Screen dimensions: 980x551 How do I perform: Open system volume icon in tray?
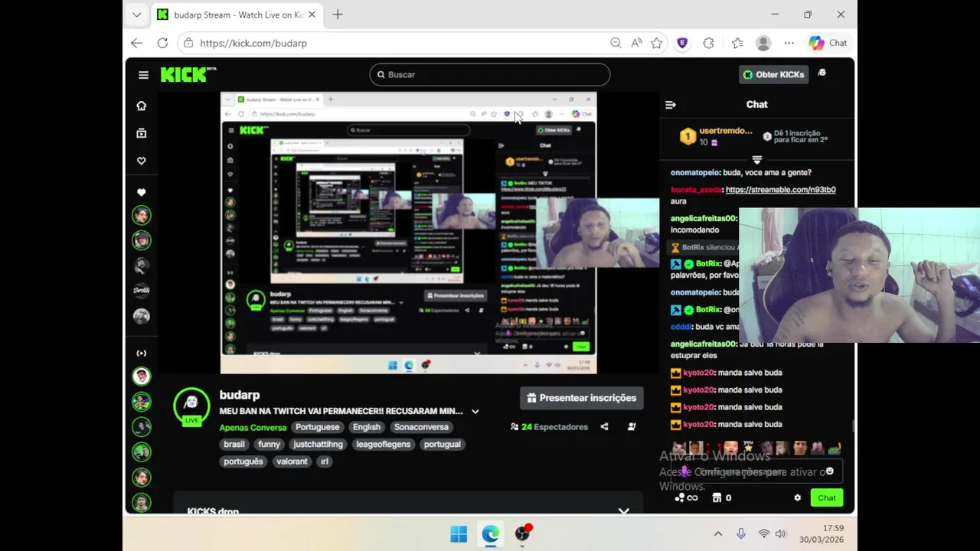pyautogui.click(x=780, y=533)
